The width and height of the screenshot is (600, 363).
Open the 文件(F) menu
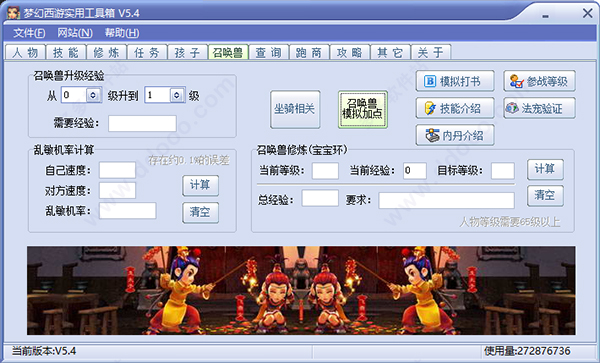(29, 33)
